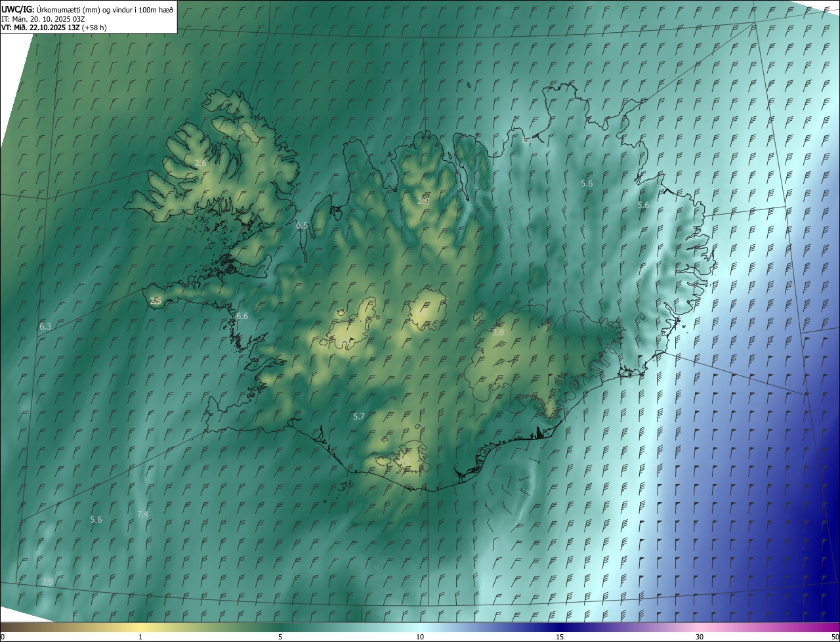Image resolution: width=840 pixels, height=642 pixels.
Task: Click the 6.3 value label on the map
Action: coord(45,326)
